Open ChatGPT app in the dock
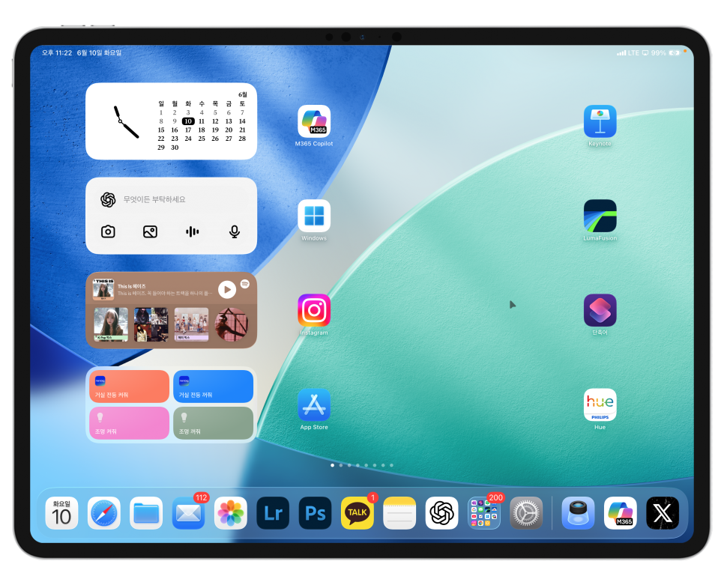 click(442, 513)
